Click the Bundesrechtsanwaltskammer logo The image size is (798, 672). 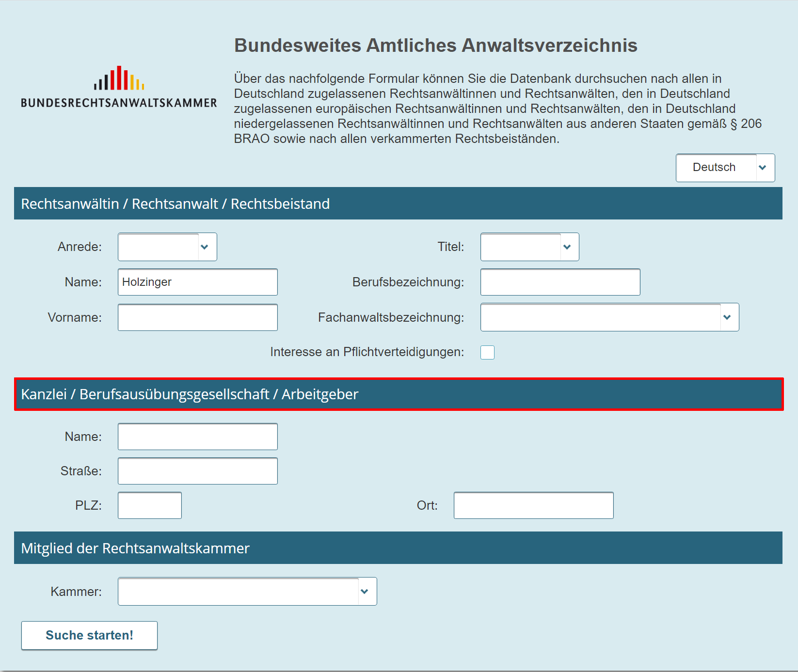pos(119,87)
